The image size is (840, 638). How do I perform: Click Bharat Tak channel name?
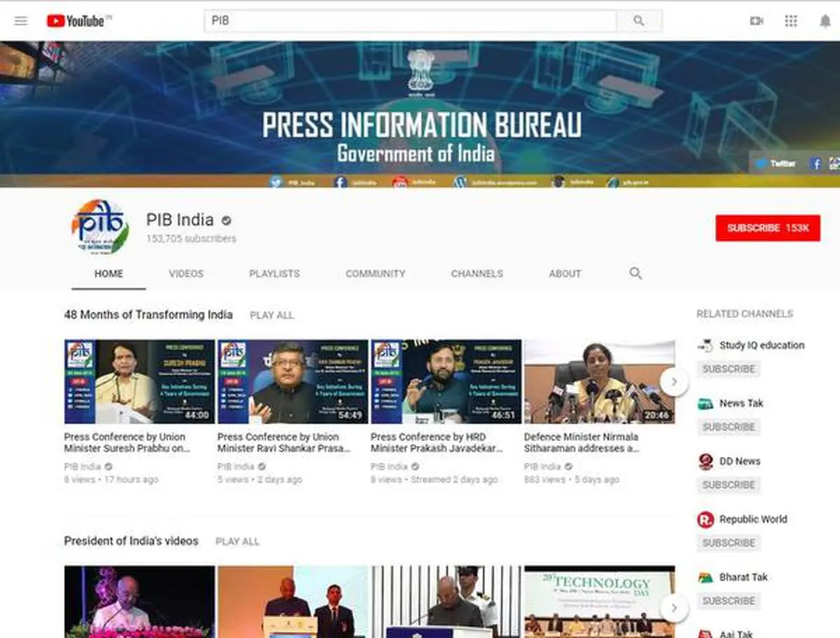(743, 578)
